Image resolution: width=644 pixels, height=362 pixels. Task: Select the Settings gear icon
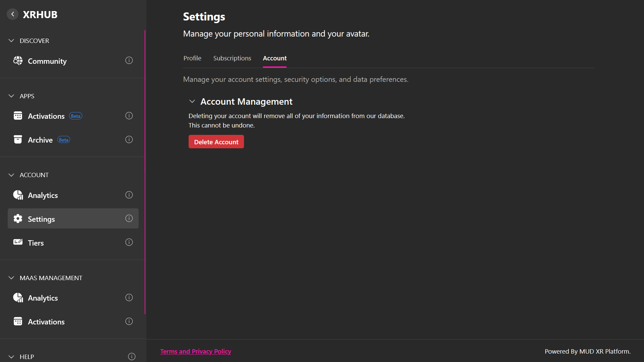(18, 218)
